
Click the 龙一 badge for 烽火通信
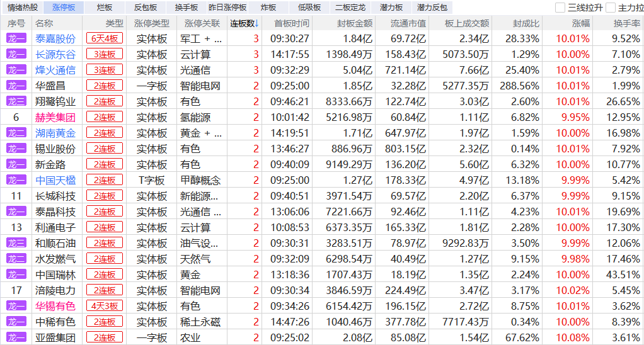16,70
